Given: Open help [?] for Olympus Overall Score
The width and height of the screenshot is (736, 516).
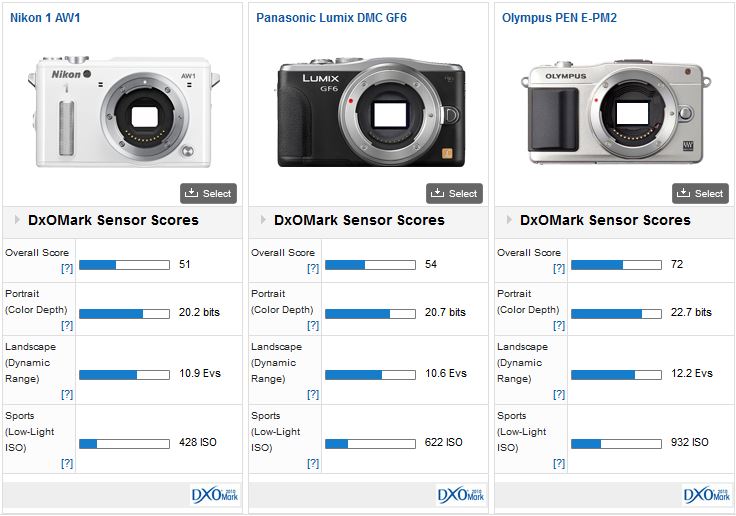Looking at the screenshot, I should tap(559, 268).
